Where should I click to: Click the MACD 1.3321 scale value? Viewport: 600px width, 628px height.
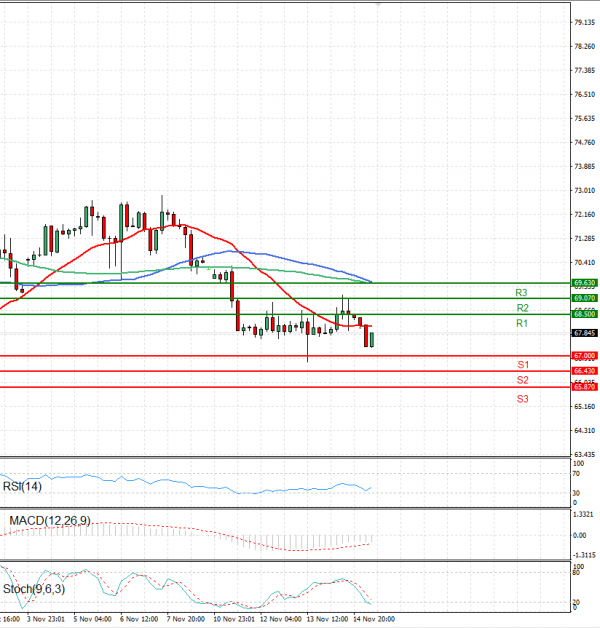583,515
